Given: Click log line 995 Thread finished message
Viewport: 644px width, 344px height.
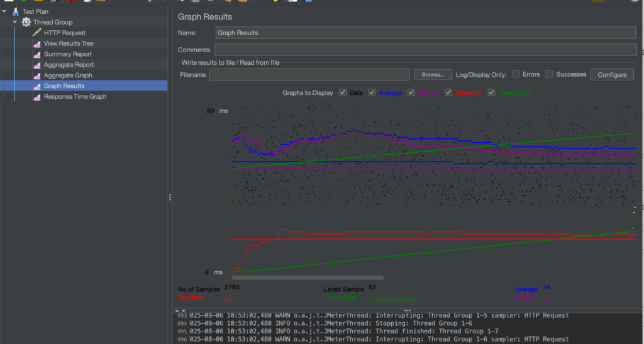Looking at the screenshot, I should [x=344, y=331].
